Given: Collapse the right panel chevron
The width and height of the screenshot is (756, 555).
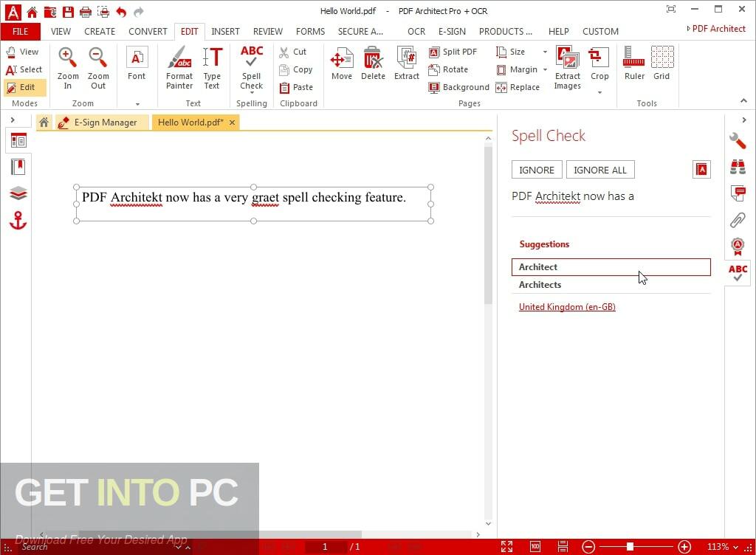Looking at the screenshot, I should 744,120.
